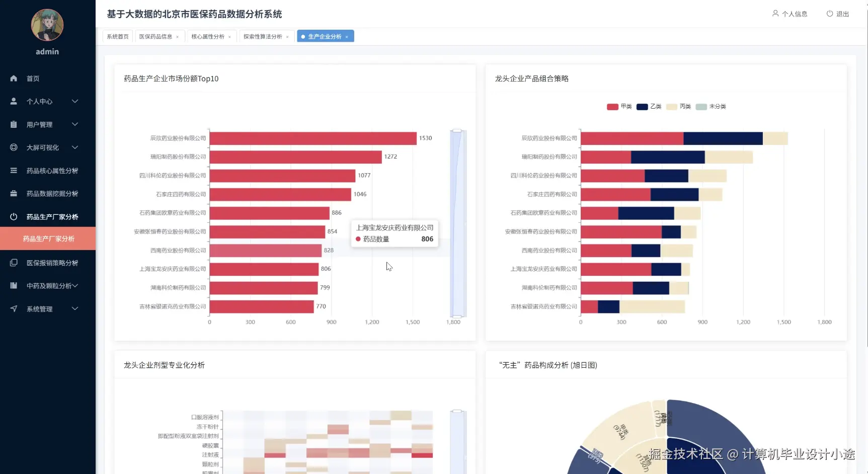Click the copy icon for 医保报销策略分析
Image resolution: width=868 pixels, height=474 pixels.
(14, 263)
